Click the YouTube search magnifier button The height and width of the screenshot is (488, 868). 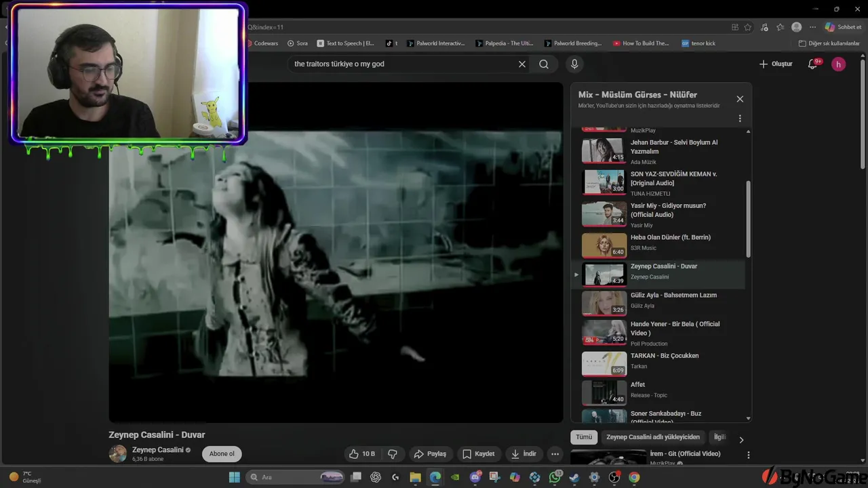click(x=544, y=64)
